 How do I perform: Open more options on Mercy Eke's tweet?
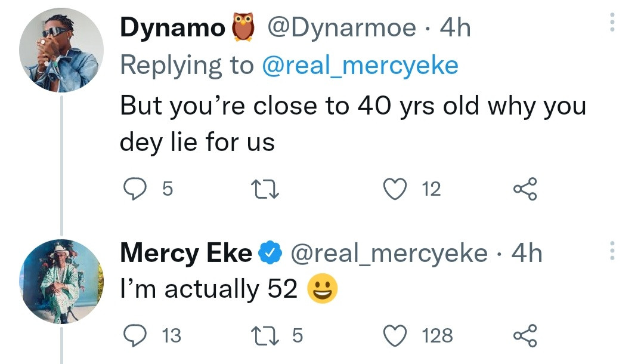pyautogui.click(x=611, y=251)
